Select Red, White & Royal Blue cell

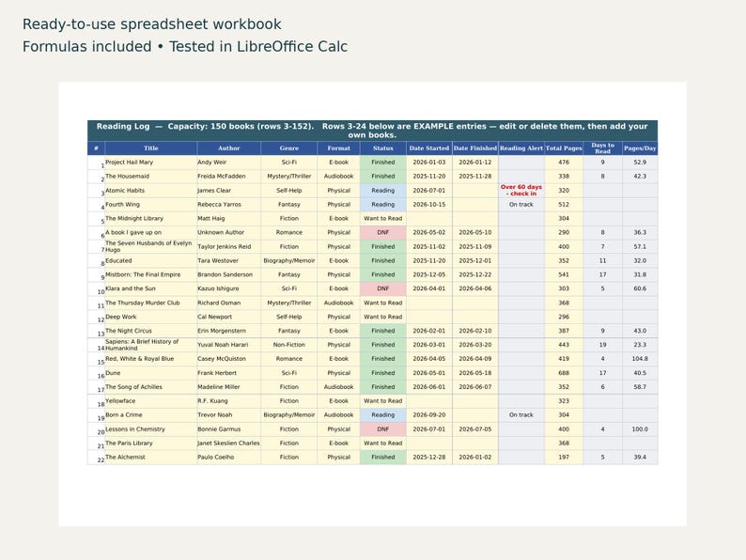(x=151, y=359)
